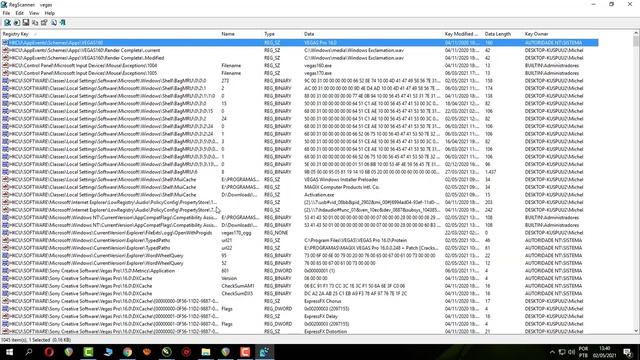Copy selected items with the toolbar copy icon
Viewport: 640px width, 360px height.
[x=35, y=23]
